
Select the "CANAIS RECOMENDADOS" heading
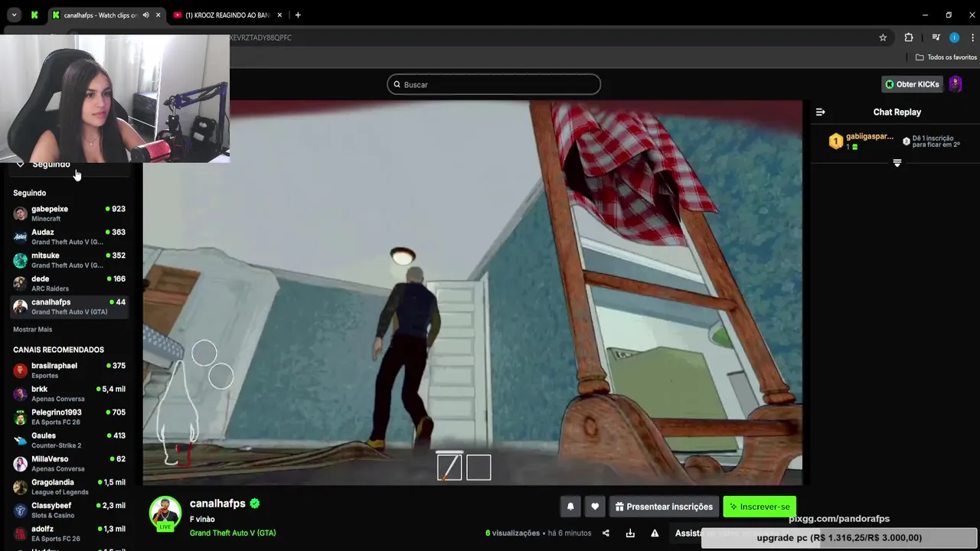58,350
